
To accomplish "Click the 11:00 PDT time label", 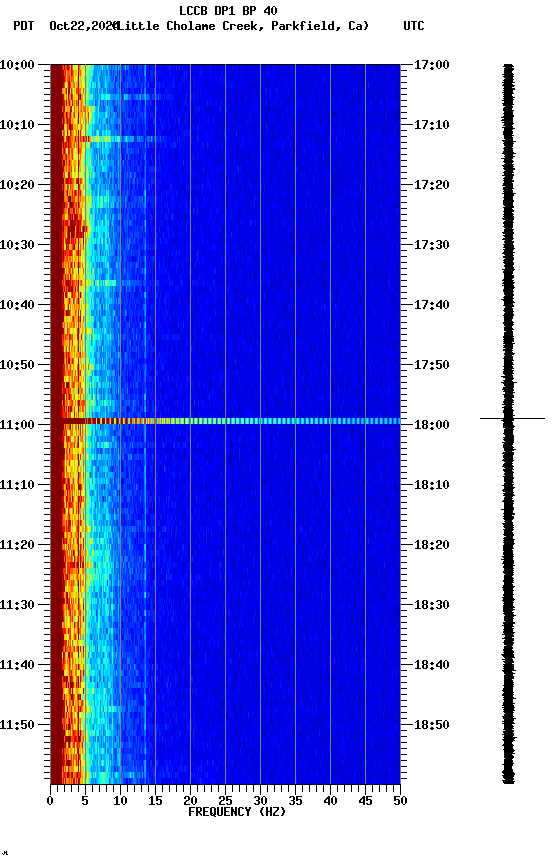I will (x=17, y=425).
